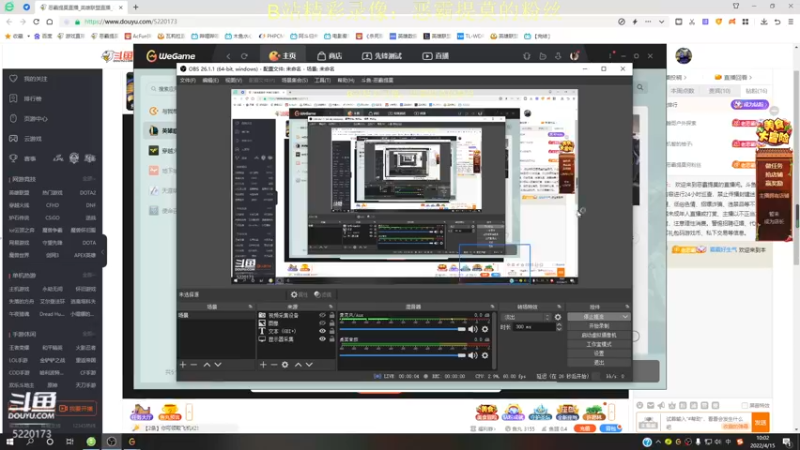Move scene down in OBS scenes panel
This screenshot has height=450, width=800.
click(x=218, y=365)
